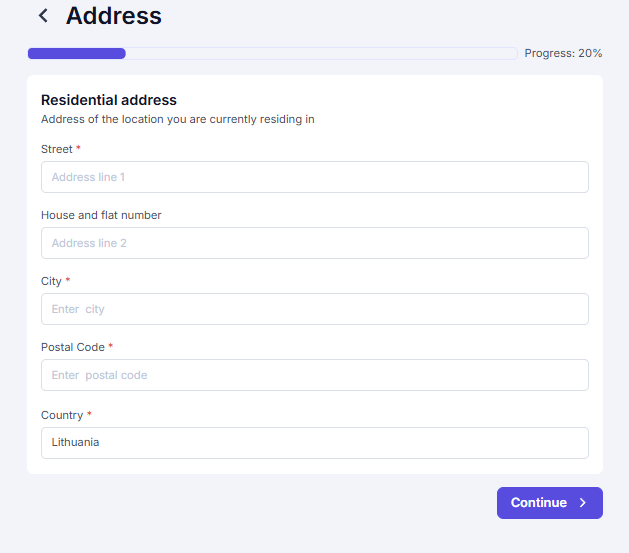Click the residing location description text
Image resolution: width=629 pixels, height=553 pixels.
click(x=178, y=120)
